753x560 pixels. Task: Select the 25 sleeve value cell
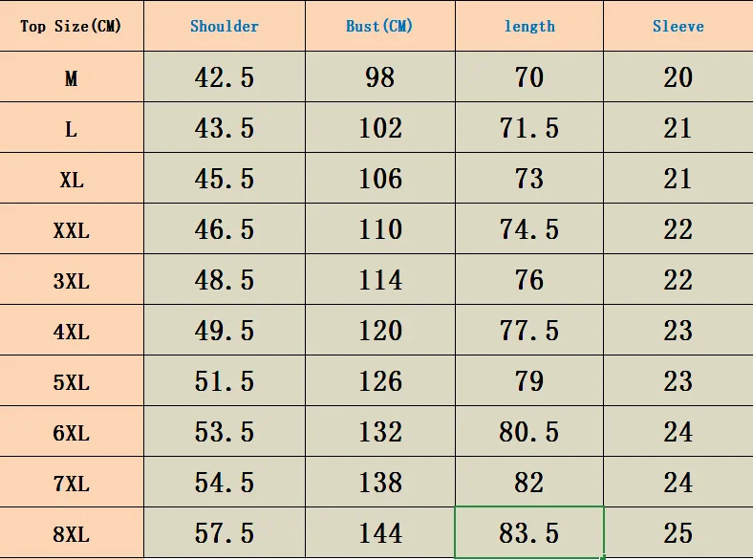(678, 532)
